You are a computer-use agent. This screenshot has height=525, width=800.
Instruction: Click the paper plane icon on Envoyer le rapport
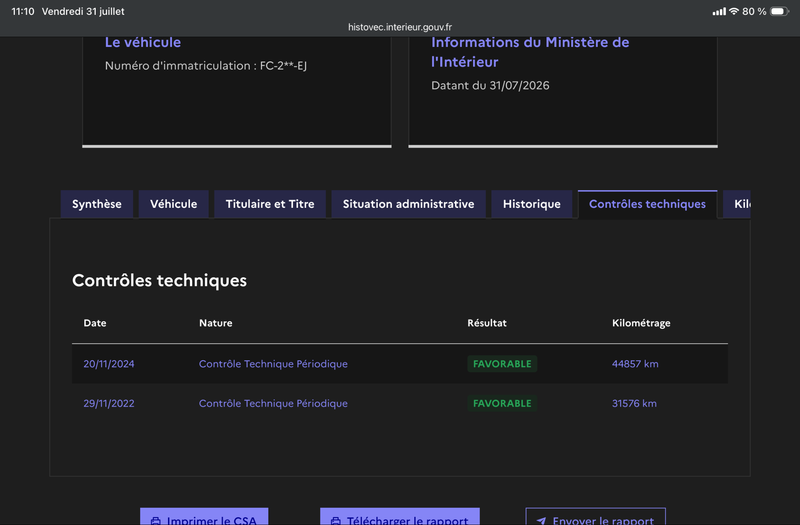[541, 521]
